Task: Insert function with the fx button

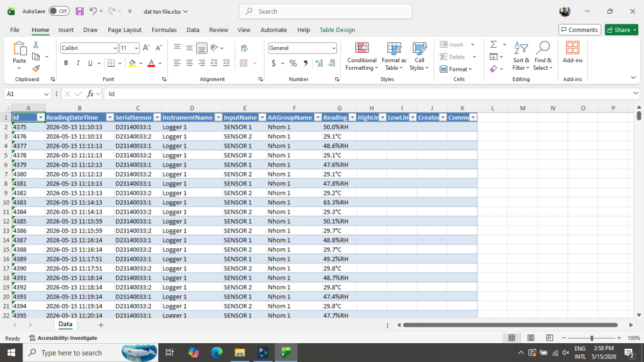Action: (90, 94)
